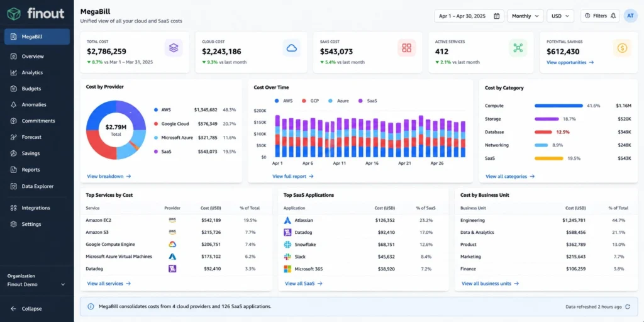Click the Slack application logo

pos(287,257)
